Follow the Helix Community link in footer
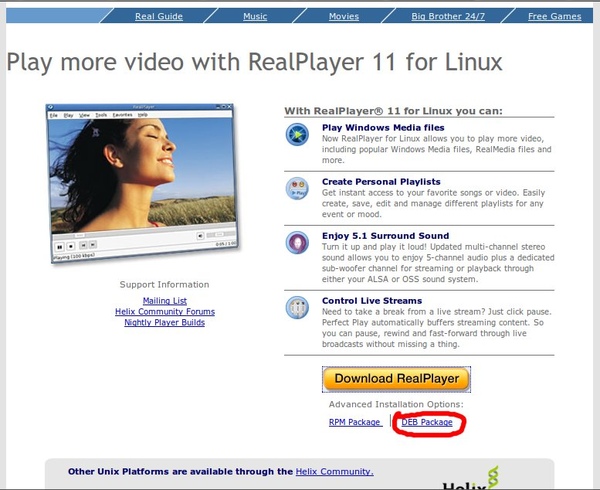Image resolution: width=600 pixels, height=490 pixels. [334, 472]
